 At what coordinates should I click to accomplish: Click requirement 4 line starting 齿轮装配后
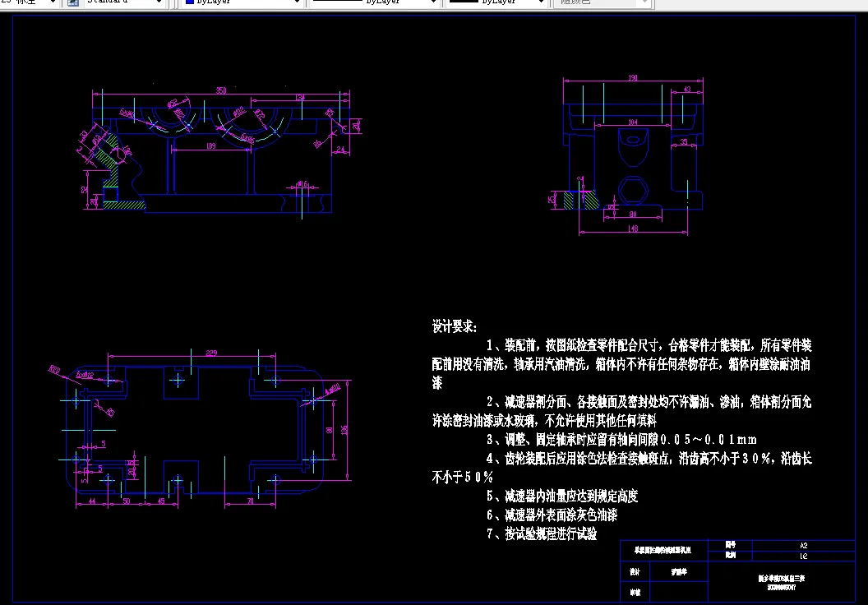point(649,459)
